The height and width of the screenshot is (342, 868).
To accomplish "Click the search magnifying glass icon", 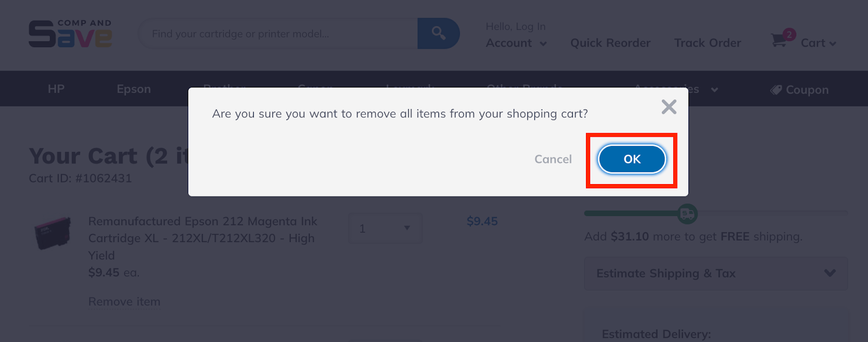I will [x=438, y=33].
